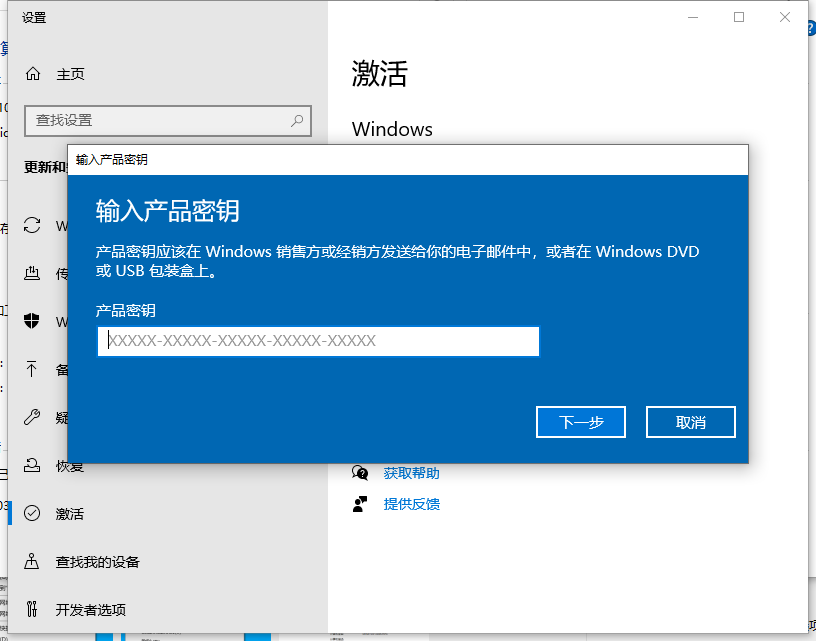Screen dimensions: 816x641
Task: Select the Backup upload-arrow icon
Action: pyautogui.click(x=32, y=370)
